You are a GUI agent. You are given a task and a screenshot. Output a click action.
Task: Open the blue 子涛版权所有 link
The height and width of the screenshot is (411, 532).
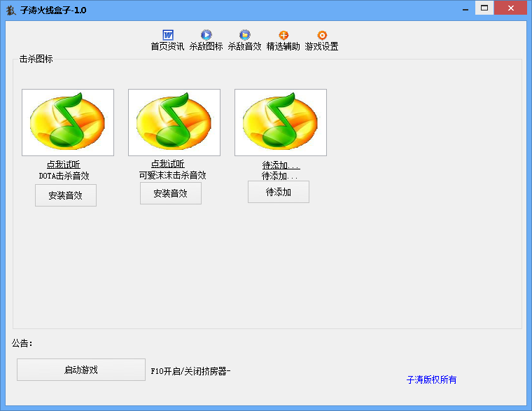431,379
